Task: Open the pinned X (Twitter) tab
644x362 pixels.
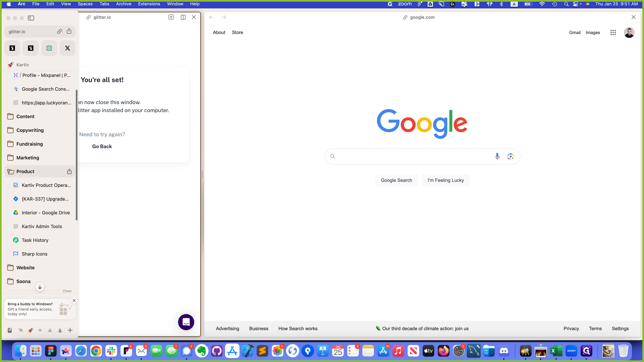Action: coord(67,48)
